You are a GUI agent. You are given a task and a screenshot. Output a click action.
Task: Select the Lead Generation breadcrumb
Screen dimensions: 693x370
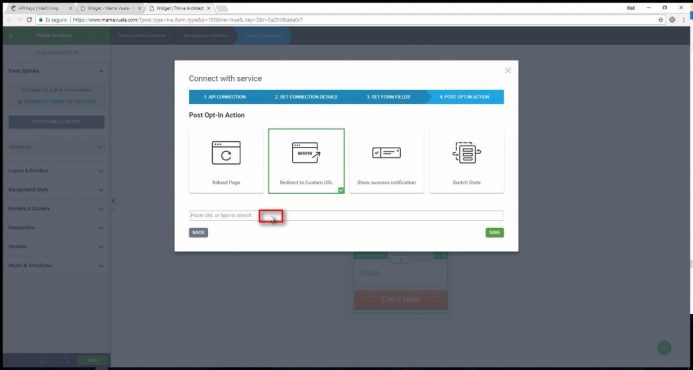[x=264, y=35]
